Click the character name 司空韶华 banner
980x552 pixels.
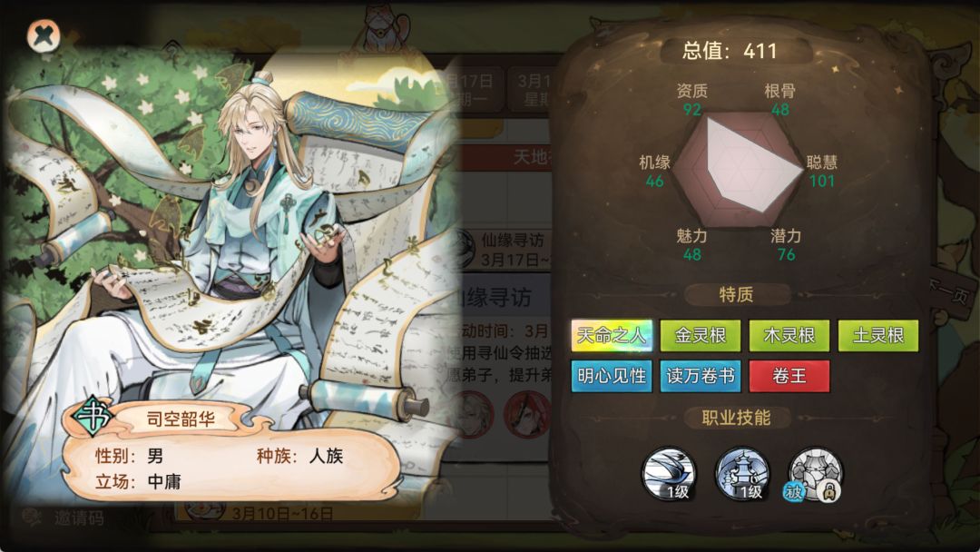point(181,419)
